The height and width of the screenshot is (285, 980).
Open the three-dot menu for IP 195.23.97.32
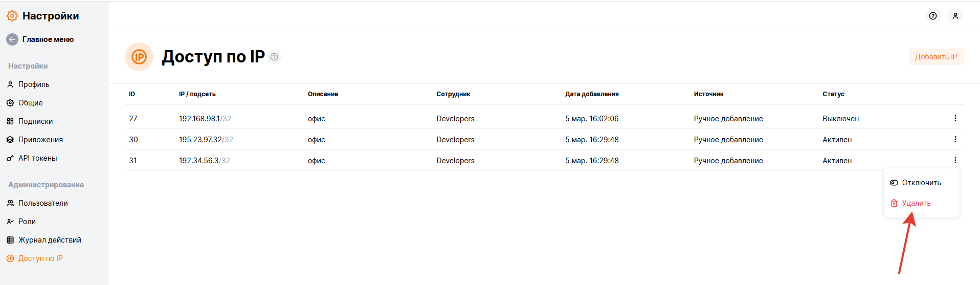955,139
